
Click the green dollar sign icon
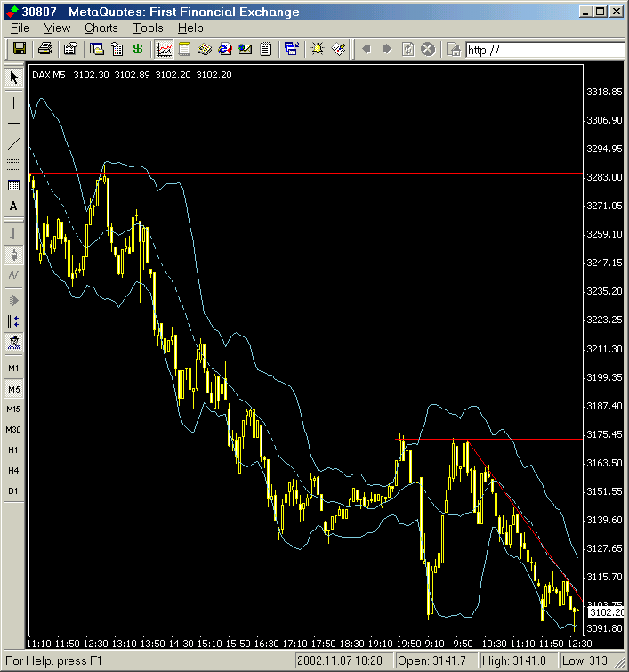pyautogui.click(x=138, y=49)
